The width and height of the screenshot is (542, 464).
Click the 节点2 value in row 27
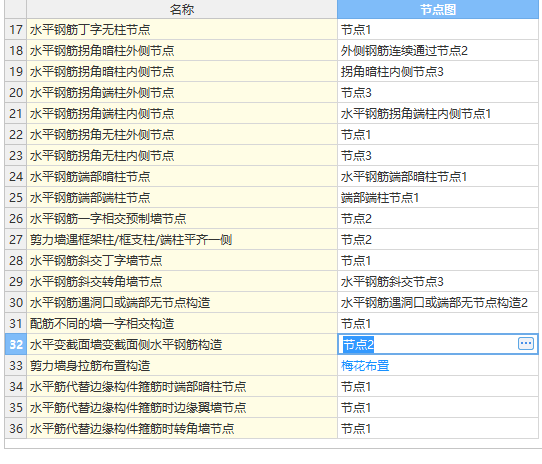tap(438, 240)
